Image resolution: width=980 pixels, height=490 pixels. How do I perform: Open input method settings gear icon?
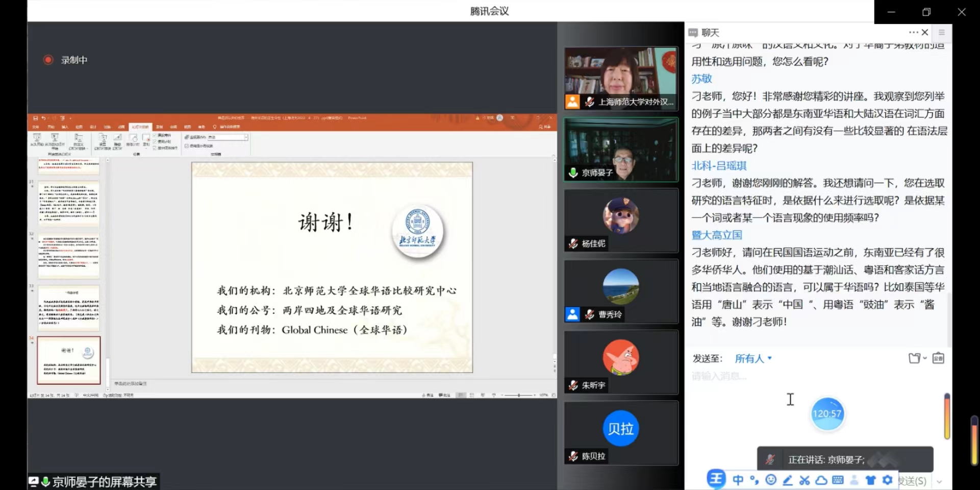coord(888,480)
